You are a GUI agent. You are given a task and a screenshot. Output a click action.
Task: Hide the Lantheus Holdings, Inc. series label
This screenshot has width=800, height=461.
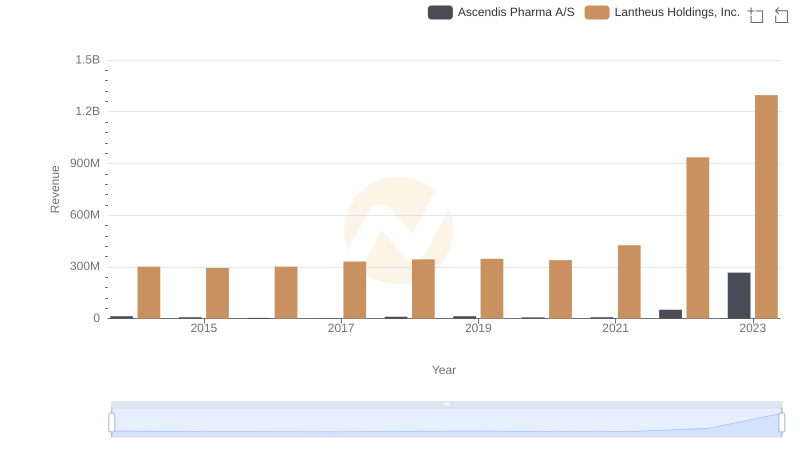pyautogui.click(x=677, y=12)
